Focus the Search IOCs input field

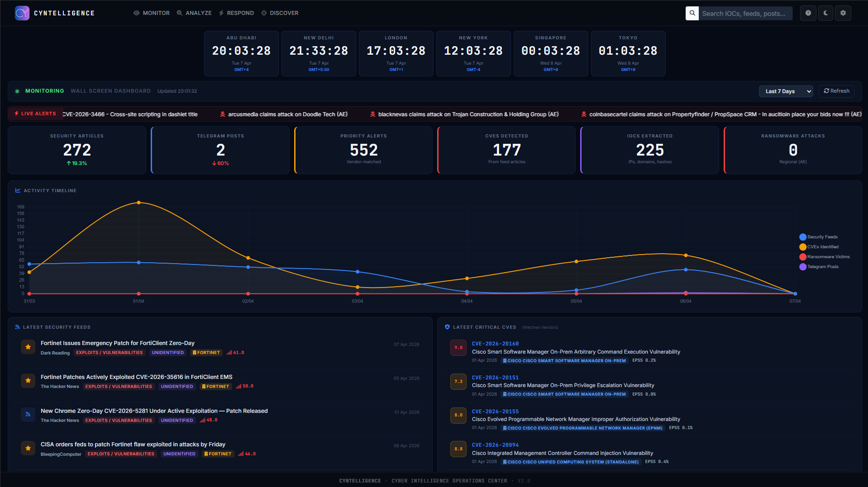[745, 14]
